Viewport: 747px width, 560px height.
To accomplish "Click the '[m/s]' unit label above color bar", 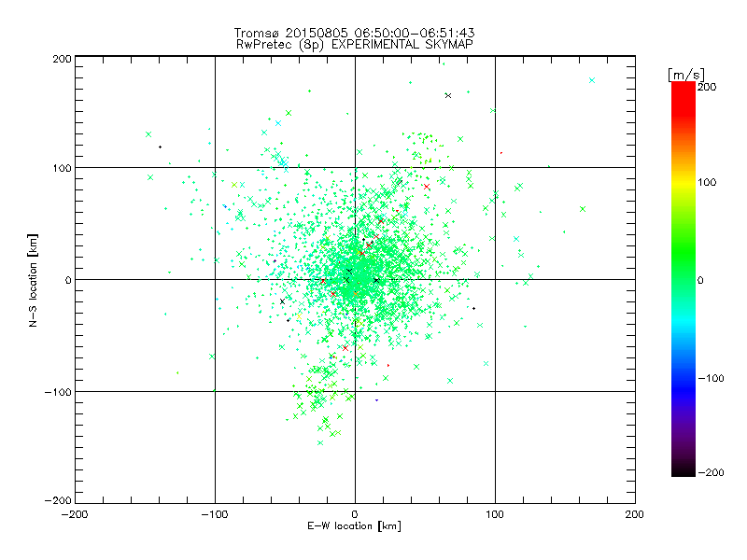I will 686,75.
